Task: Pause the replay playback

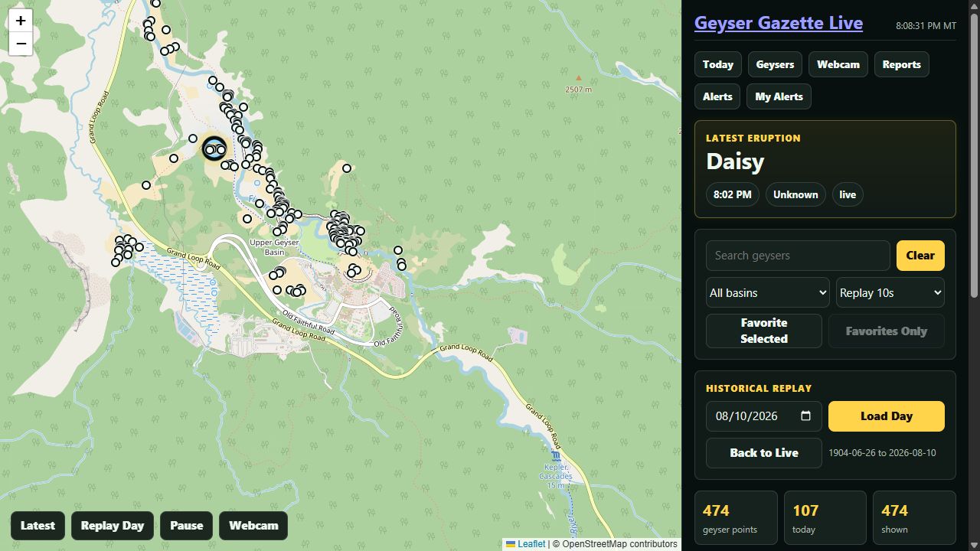Action: [186, 526]
